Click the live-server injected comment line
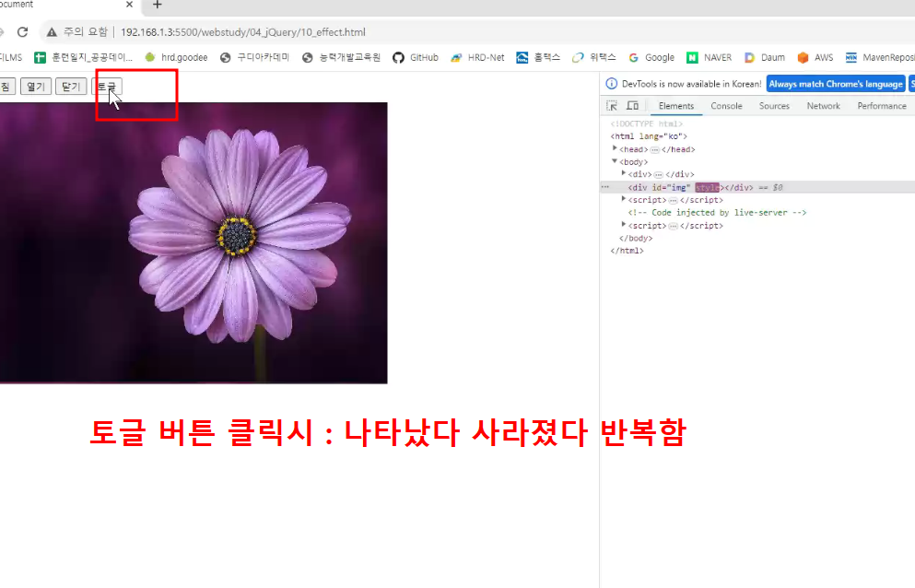This screenshot has width=915, height=588. [x=717, y=213]
